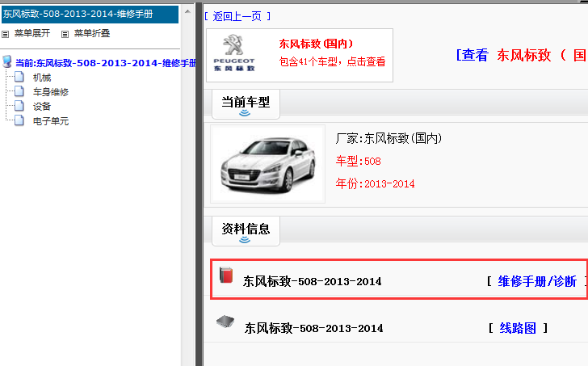Click 东风标致-508-2013-2014 in the 线路图 row
The width and height of the screenshot is (588, 366).
point(313,328)
